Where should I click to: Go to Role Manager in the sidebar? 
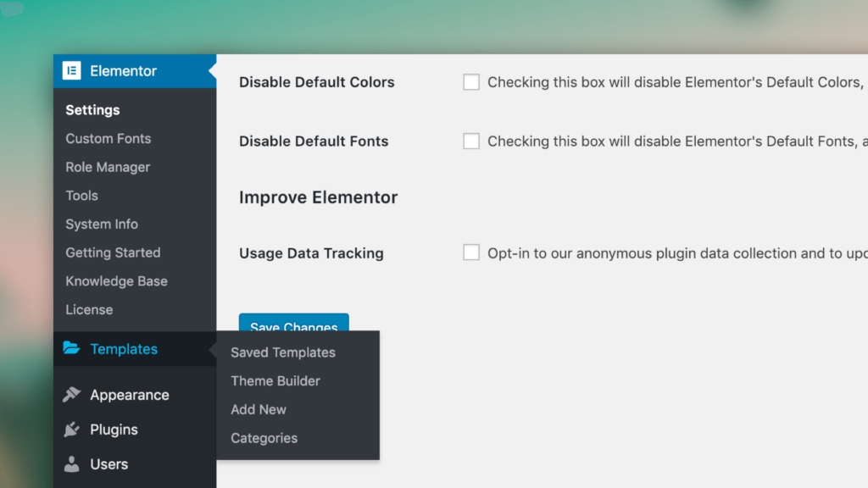(x=108, y=167)
